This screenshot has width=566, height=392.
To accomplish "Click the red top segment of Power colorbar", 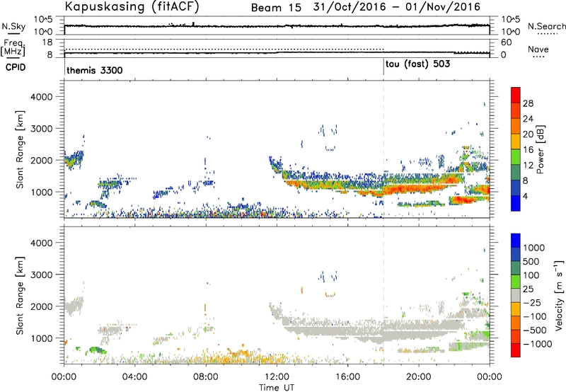I will [x=516, y=95].
